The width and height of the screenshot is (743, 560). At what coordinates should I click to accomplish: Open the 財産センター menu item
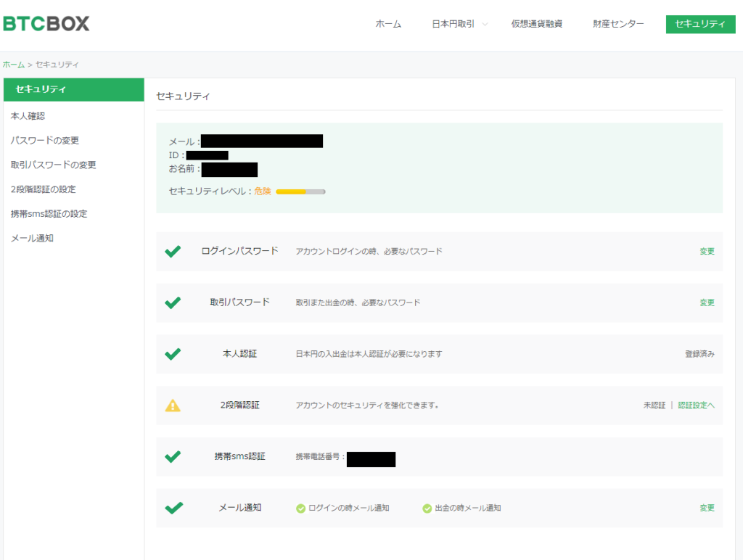[x=618, y=24]
